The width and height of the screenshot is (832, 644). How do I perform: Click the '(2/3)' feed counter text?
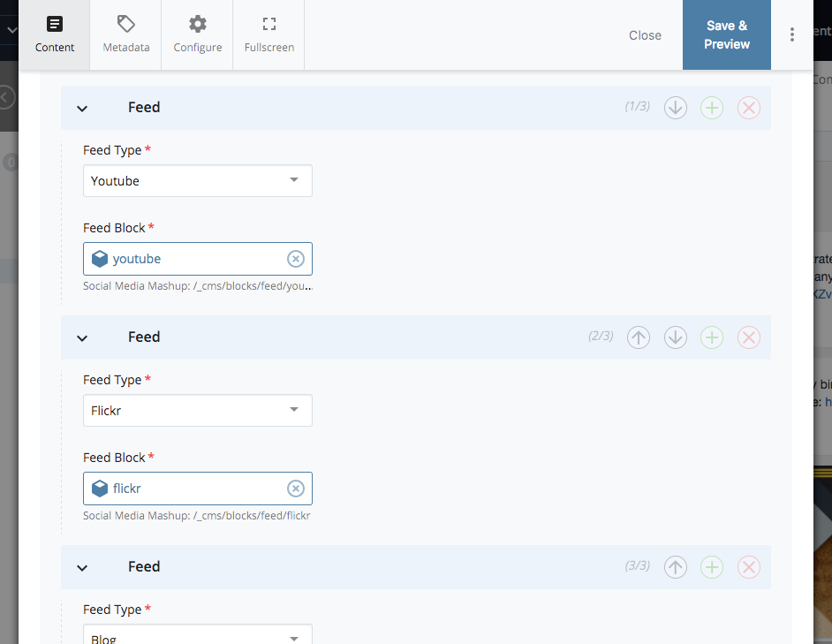601,336
